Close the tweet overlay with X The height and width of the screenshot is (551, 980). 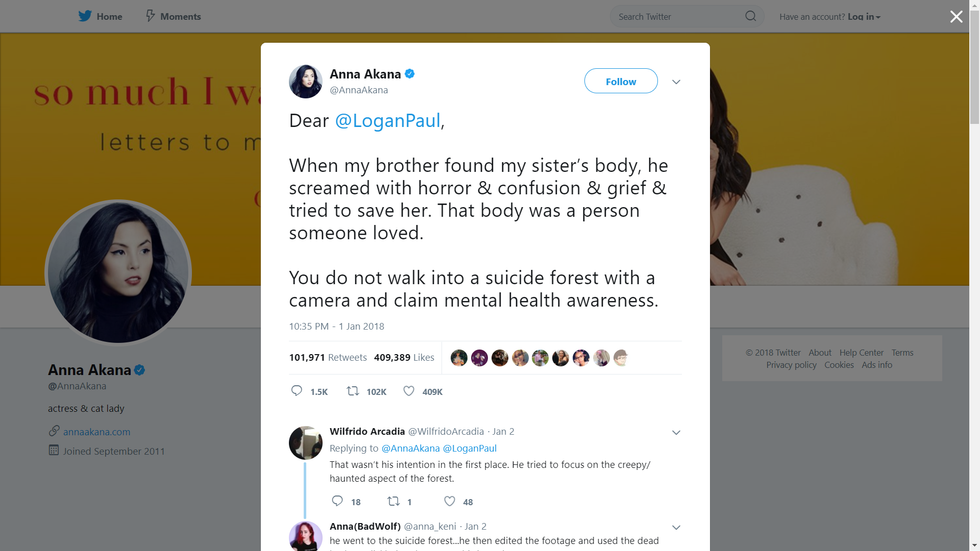pos(956,17)
